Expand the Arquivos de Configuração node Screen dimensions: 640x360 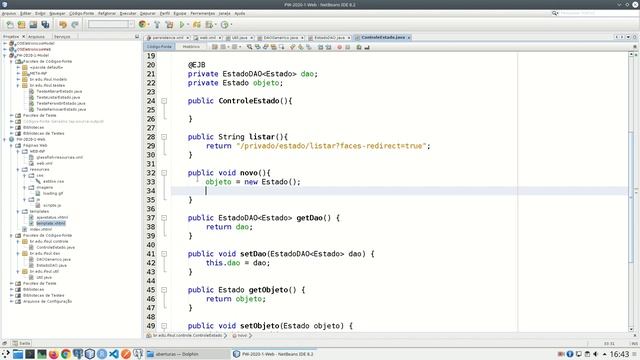11,301
